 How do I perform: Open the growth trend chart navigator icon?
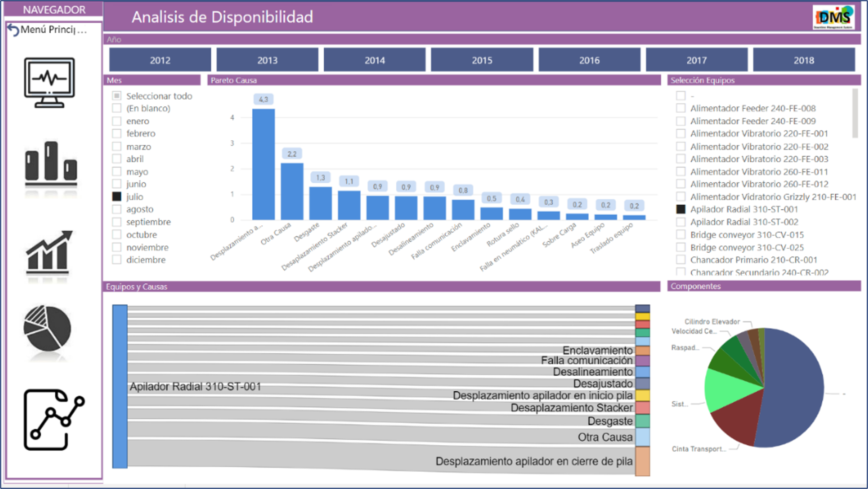(x=49, y=252)
